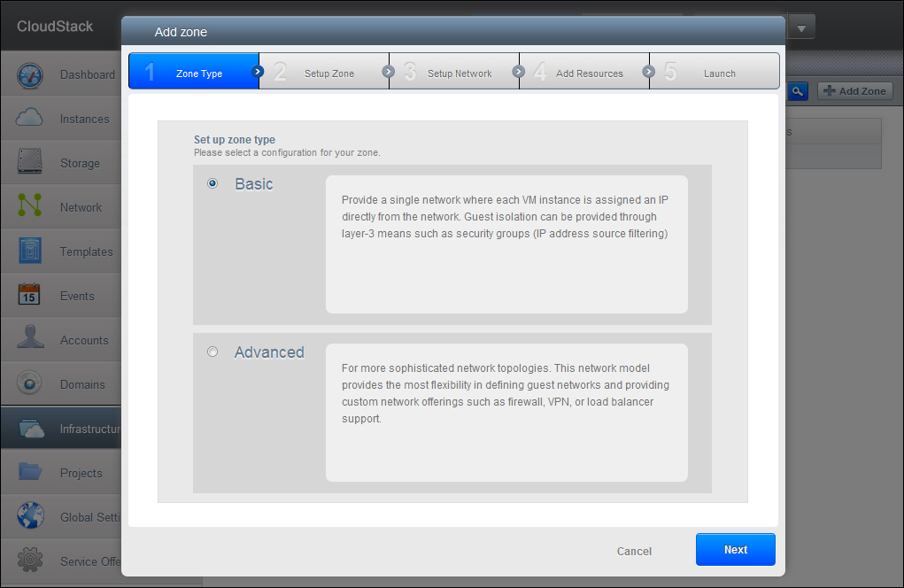904x588 pixels.
Task: Open Projects via the folder icon
Action: click(30, 473)
